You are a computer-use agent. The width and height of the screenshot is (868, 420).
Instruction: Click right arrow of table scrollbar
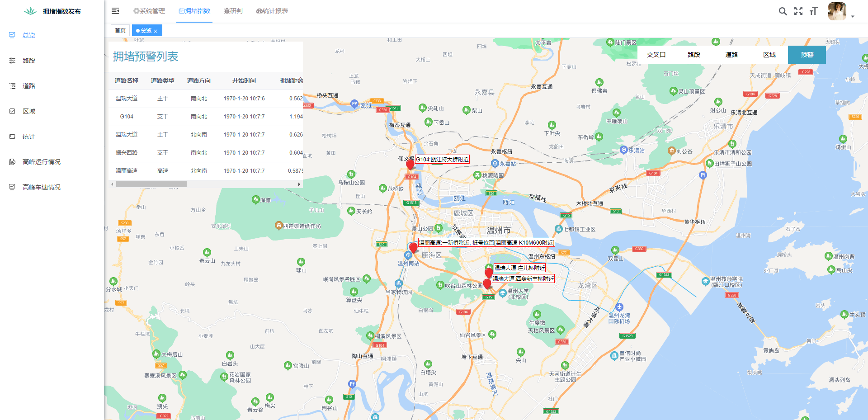coord(299,184)
